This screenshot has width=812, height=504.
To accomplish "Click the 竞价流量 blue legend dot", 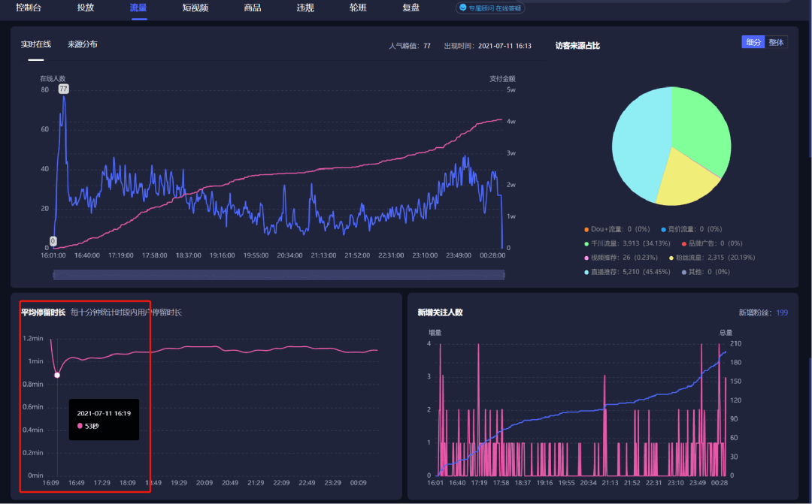I will (x=663, y=229).
